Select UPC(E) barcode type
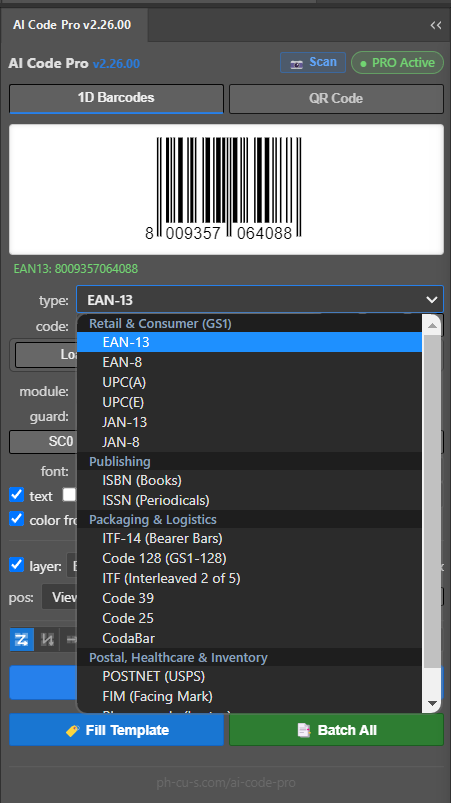Image resolution: width=451 pixels, height=803 pixels. [x=249, y=402]
